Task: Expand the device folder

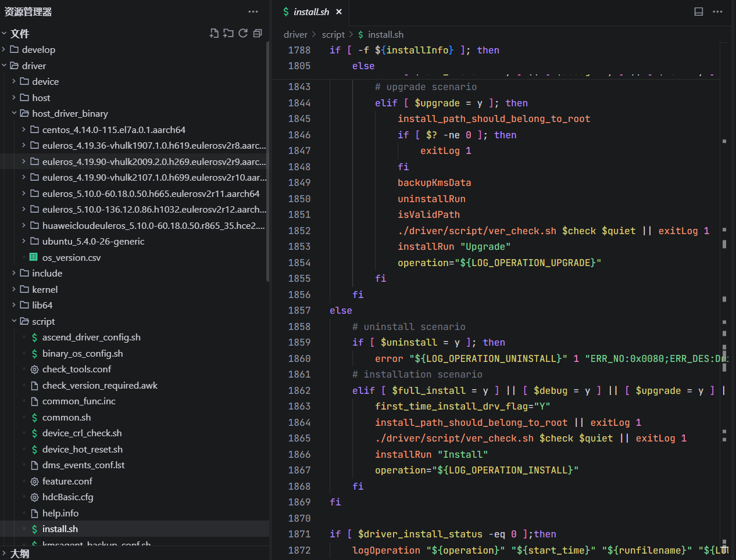Action: 14,82
